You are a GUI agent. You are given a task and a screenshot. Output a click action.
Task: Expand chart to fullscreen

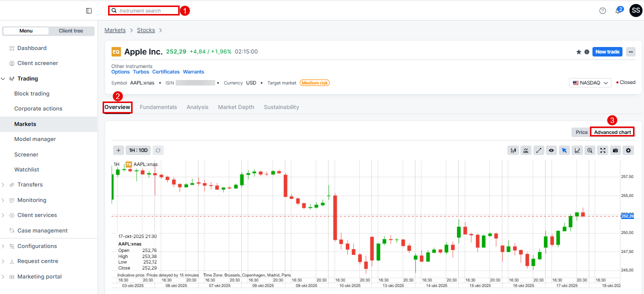603,150
